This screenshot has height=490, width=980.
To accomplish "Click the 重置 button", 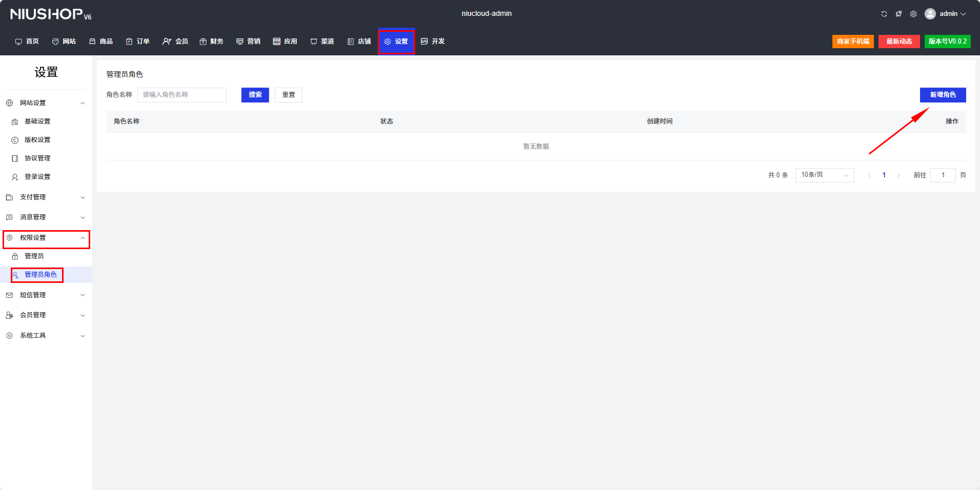I will (x=288, y=95).
